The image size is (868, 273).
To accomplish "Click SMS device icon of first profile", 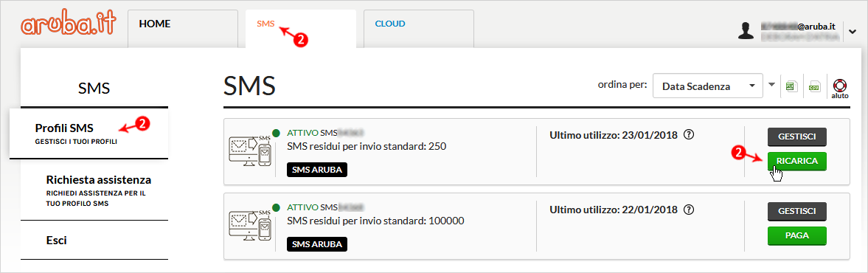I will click(x=250, y=150).
